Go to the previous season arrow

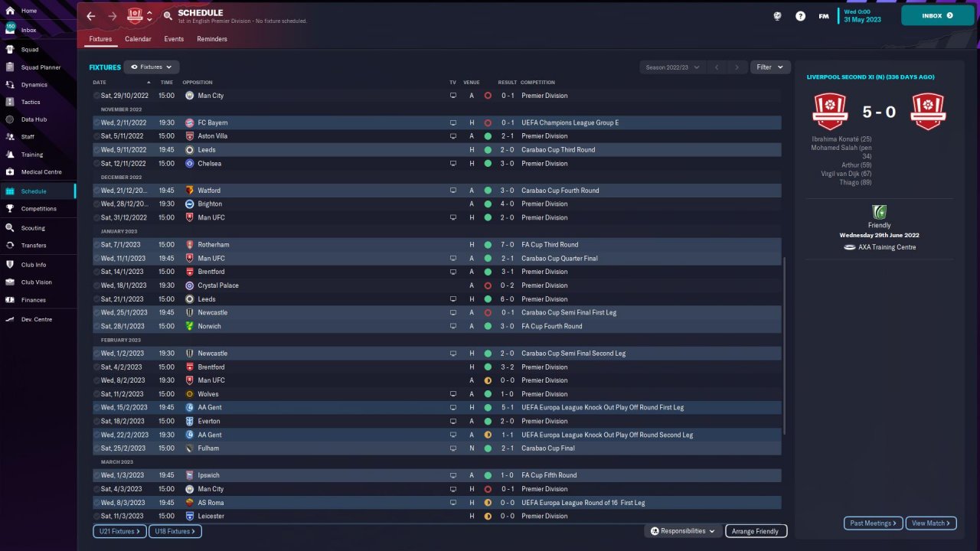[717, 67]
